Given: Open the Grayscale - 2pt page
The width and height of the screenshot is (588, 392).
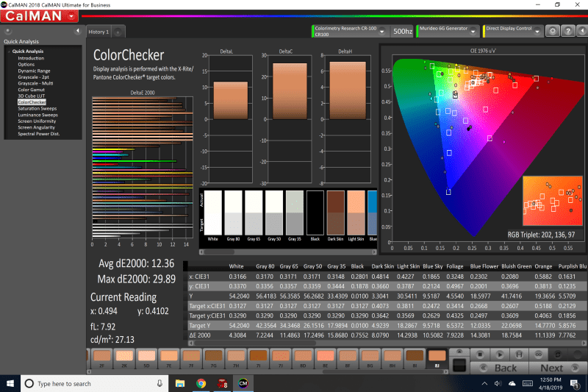Looking at the screenshot, I should click(x=33, y=77).
